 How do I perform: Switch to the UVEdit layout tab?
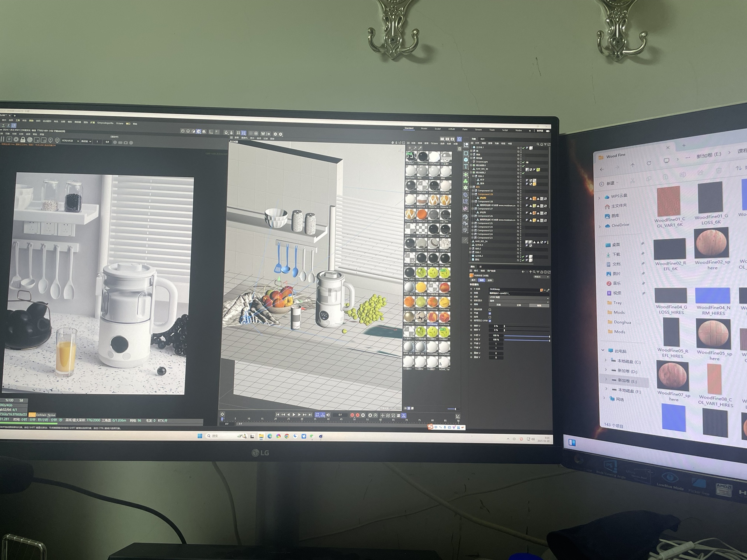(x=452, y=129)
